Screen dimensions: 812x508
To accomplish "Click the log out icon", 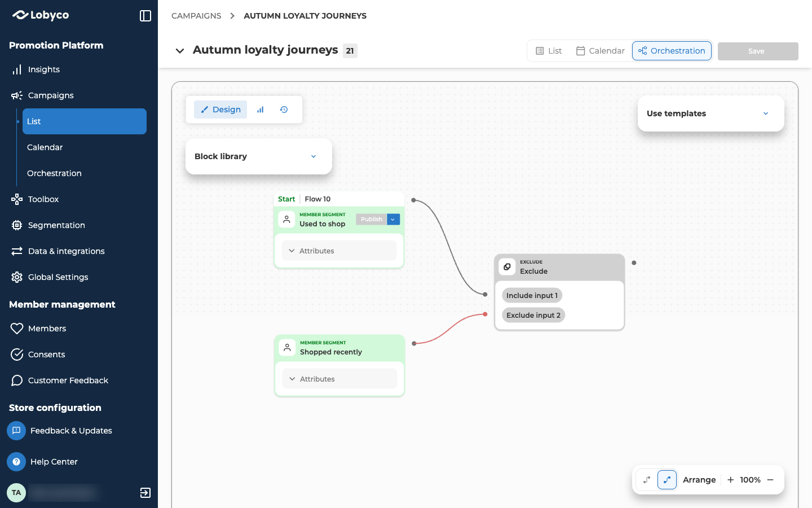I will click(x=145, y=493).
